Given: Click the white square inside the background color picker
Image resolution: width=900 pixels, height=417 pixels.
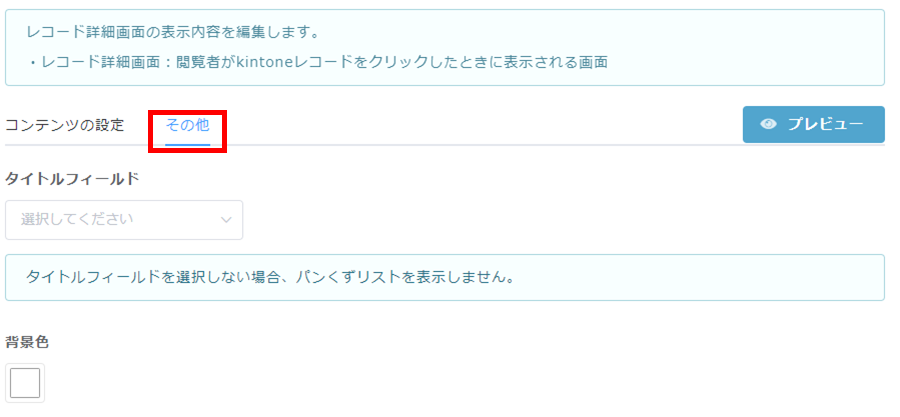Looking at the screenshot, I should (25, 383).
